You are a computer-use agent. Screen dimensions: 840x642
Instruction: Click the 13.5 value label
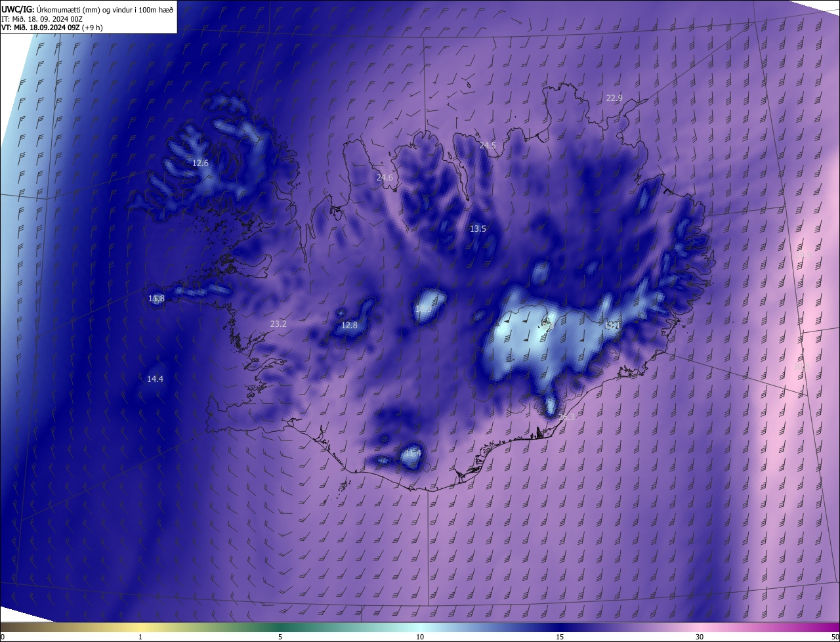pos(478,228)
